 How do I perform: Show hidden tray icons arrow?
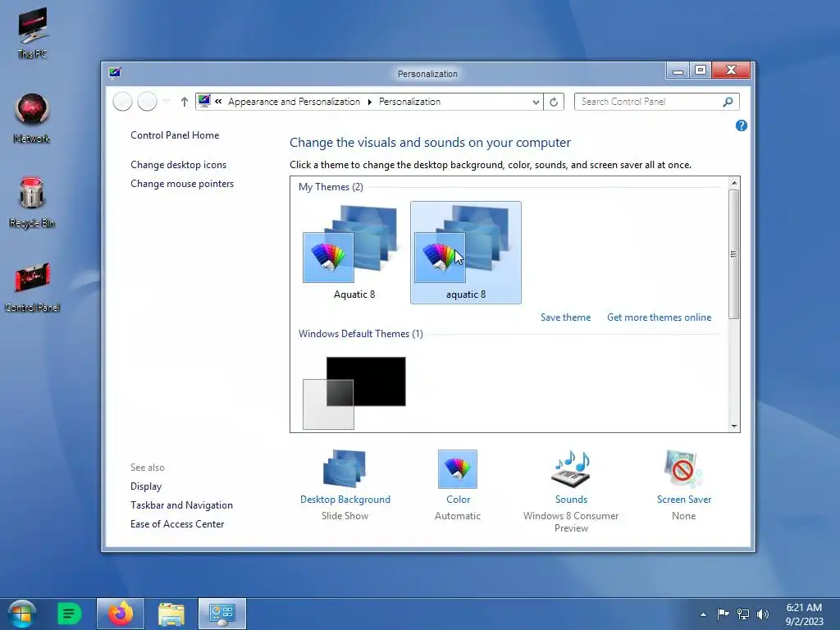(x=703, y=614)
